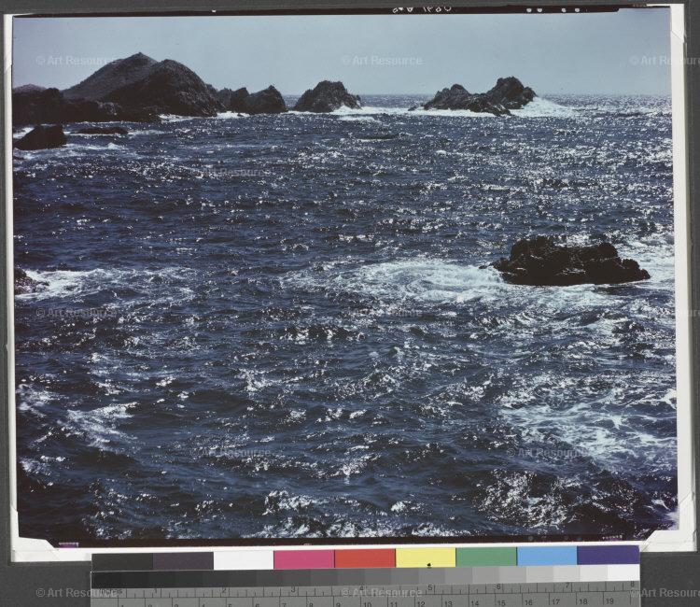Click the yellow patch on the color chart
Viewport: 700px width, 607px height.
click(x=426, y=558)
